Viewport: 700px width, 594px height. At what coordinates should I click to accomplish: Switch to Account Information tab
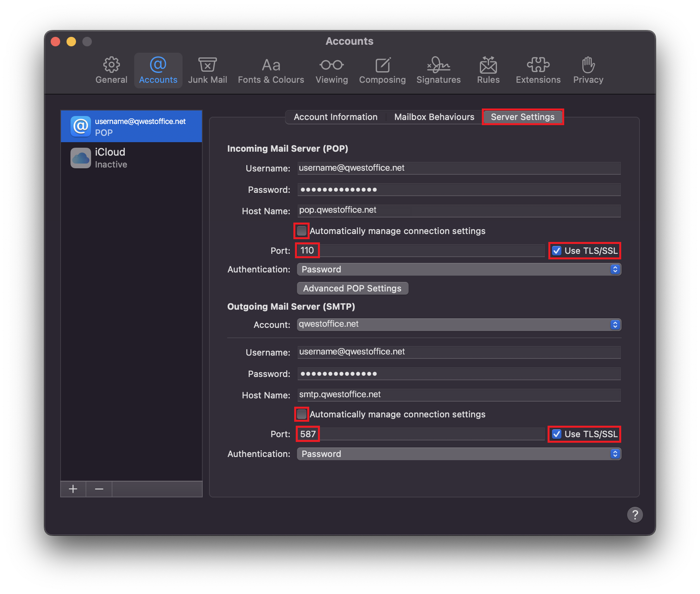tap(335, 117)
